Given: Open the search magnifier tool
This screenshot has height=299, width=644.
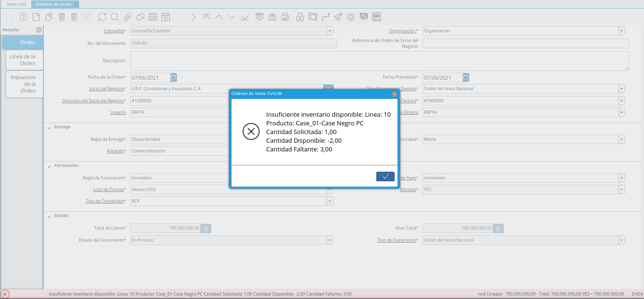Looking at the screenshot, I should [115, 17].
